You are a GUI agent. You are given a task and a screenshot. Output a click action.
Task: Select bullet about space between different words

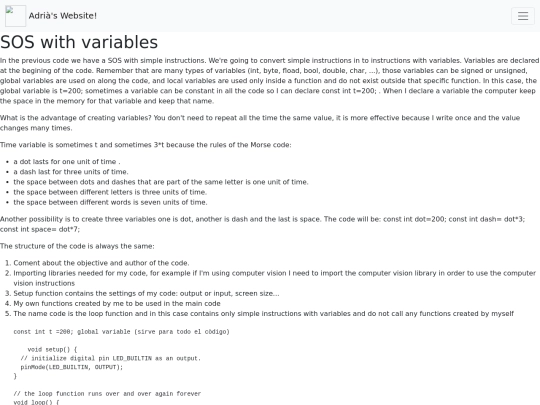(110, 202)
